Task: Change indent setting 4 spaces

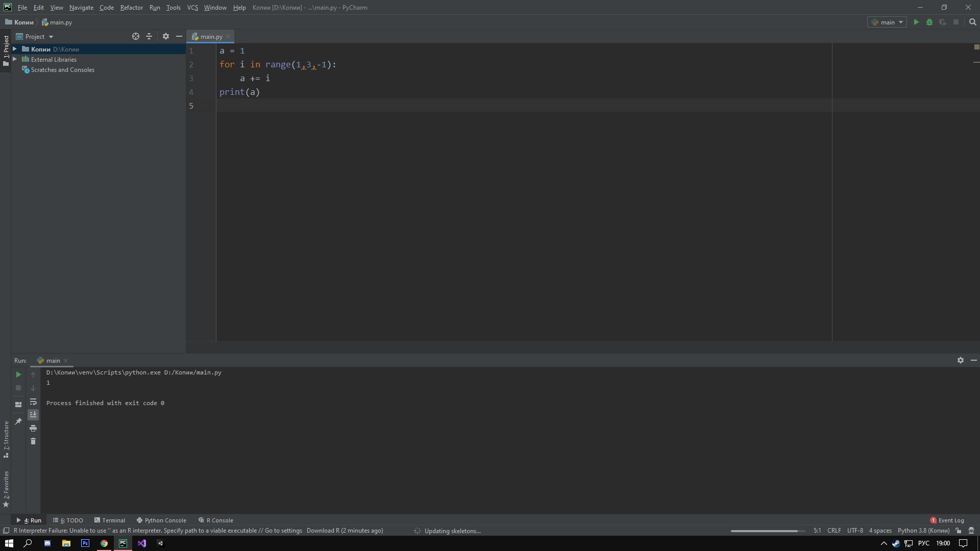Action: [880, 531]
